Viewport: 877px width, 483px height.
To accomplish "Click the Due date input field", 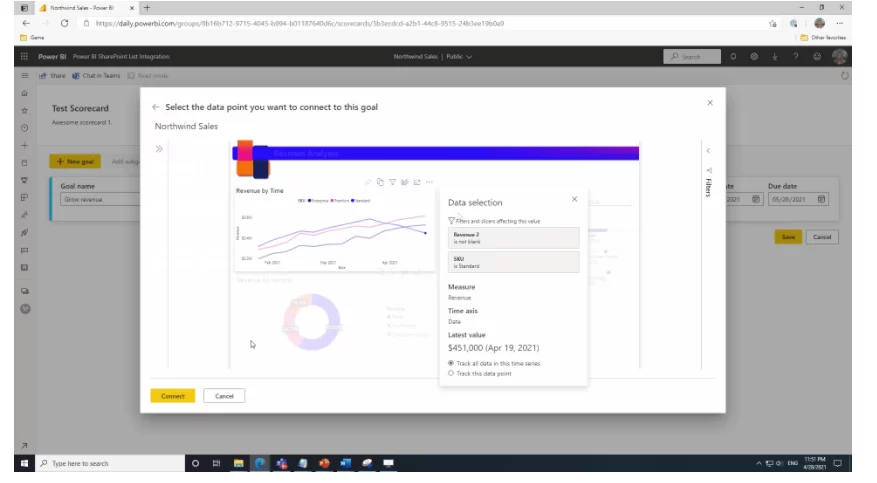I will coord(798,199).
